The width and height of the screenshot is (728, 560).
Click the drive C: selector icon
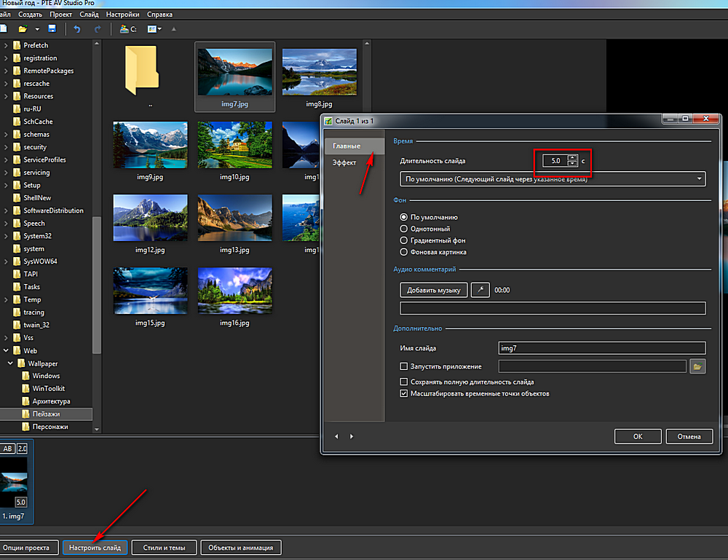click(x=128, y=29)
